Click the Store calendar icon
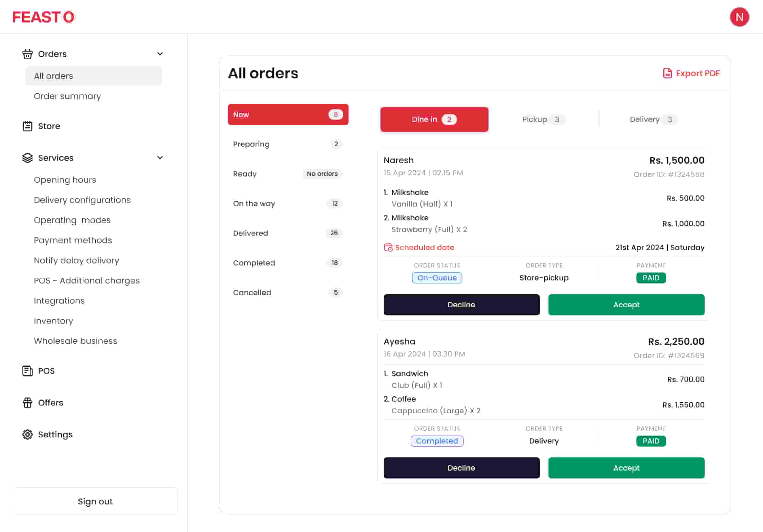The image size is (763, 532). pyautogui.click(x=27, y=126)
